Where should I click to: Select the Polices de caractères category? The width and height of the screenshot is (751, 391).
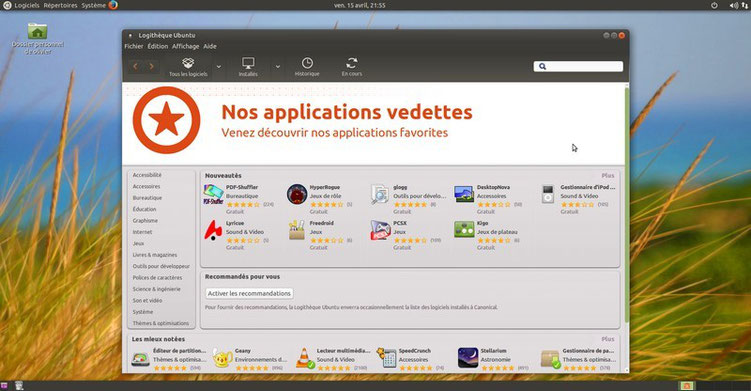[157, 278]
